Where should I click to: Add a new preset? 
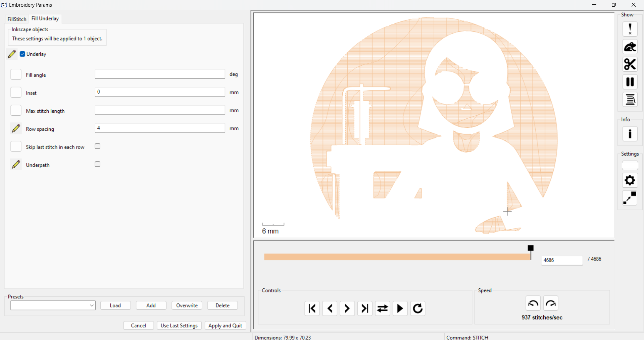[x=151, y=305]
